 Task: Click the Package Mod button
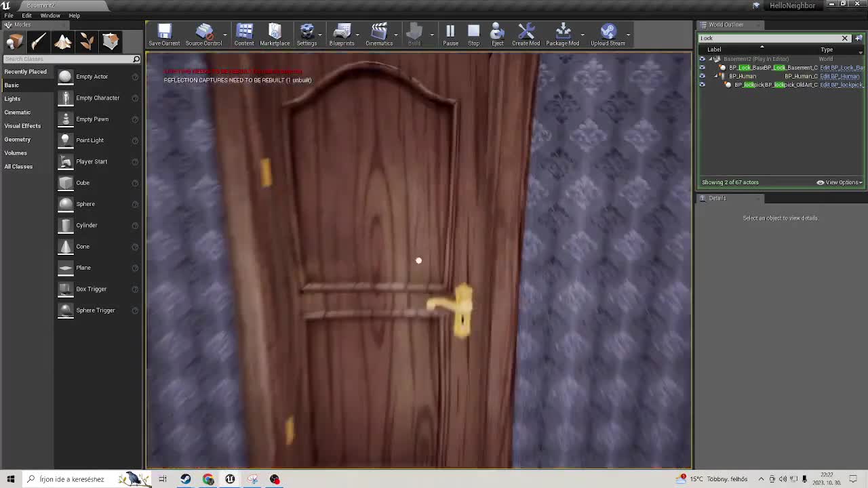[x=563, y=35]
